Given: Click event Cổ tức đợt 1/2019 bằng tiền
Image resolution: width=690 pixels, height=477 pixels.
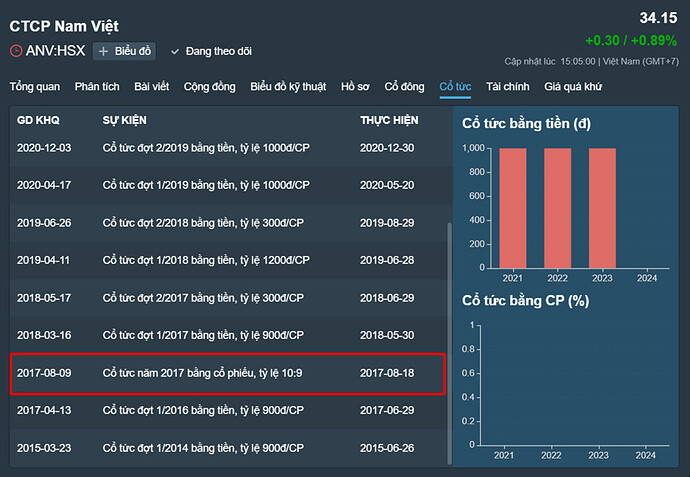Looking at the screenshot, I should point(206,185).
